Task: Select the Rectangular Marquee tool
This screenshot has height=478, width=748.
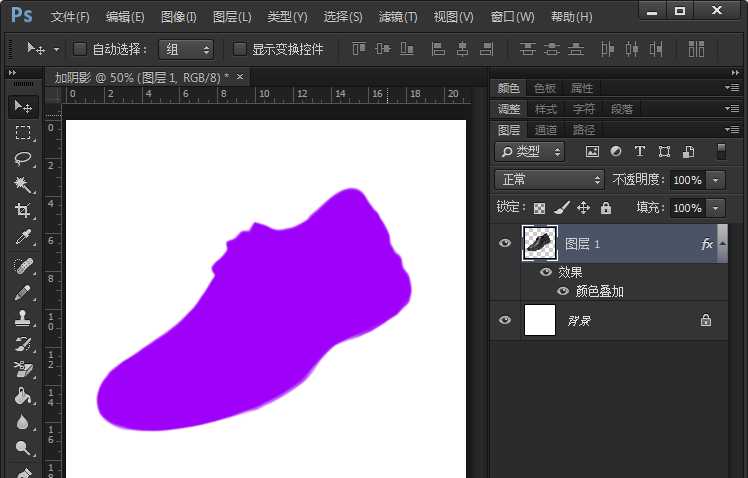Action: [22, 132]
